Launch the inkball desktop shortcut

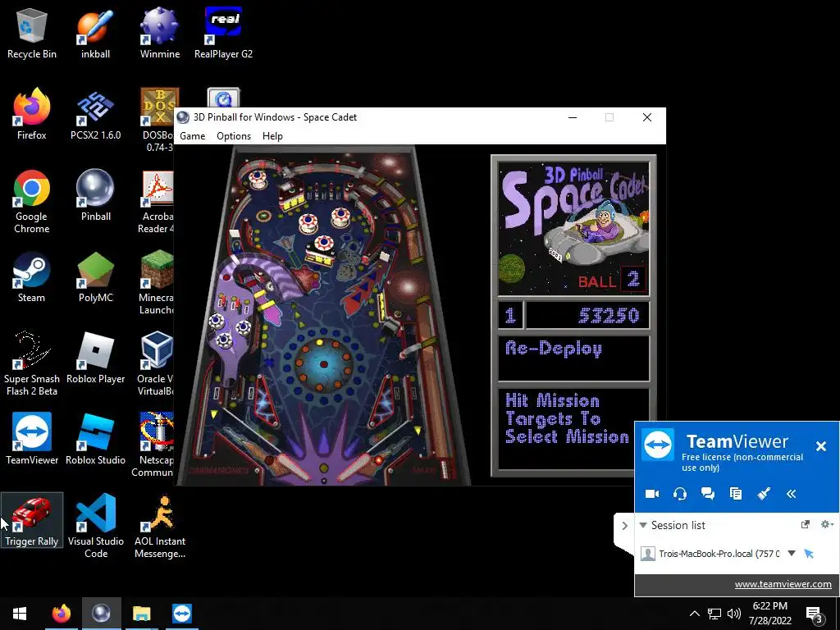[x=95, y=33]
